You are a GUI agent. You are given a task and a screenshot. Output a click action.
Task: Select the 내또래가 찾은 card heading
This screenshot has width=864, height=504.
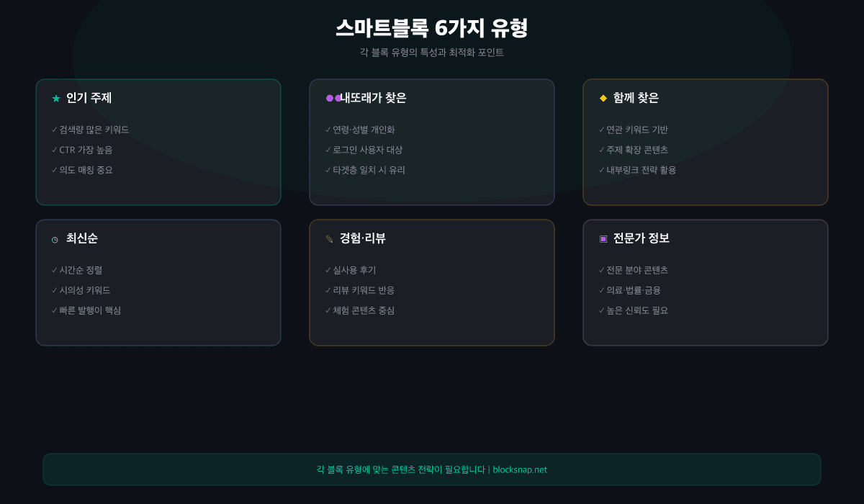point(373,98)
